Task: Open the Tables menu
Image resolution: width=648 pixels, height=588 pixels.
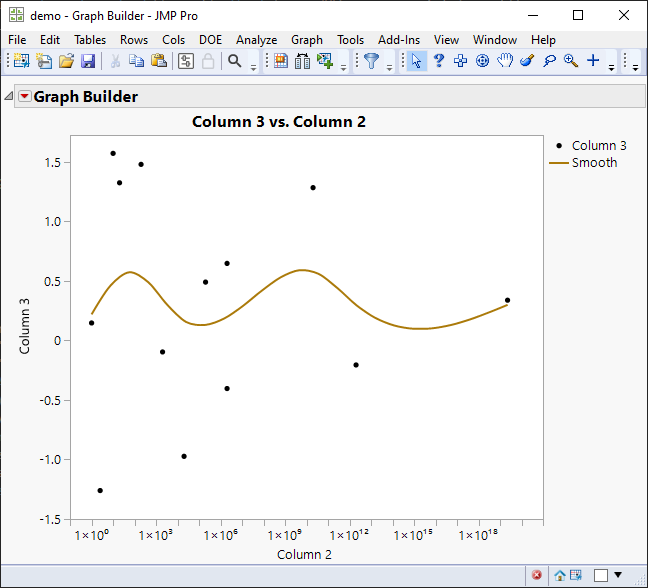Action: 90,40
